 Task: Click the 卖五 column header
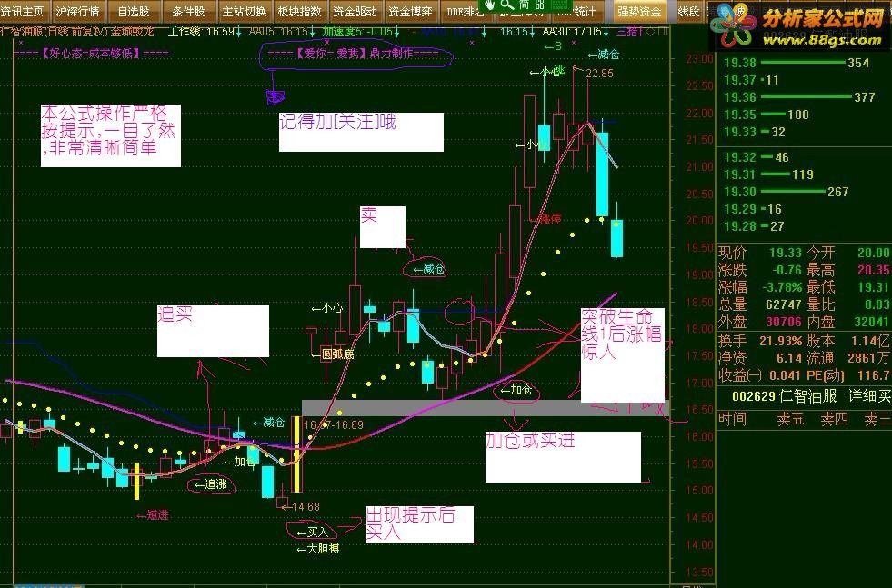coord(791,419)
